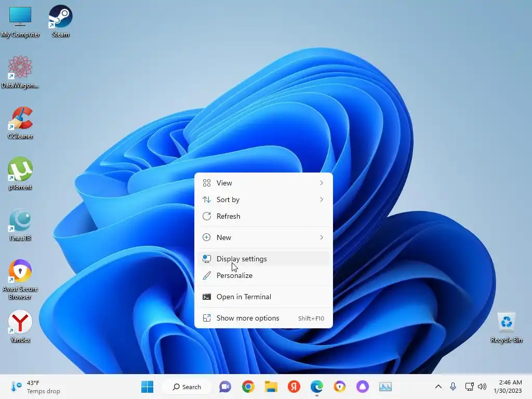Open the taskbar Search box
The width and height of the screenshot is (532, 399).
(187, 387)
